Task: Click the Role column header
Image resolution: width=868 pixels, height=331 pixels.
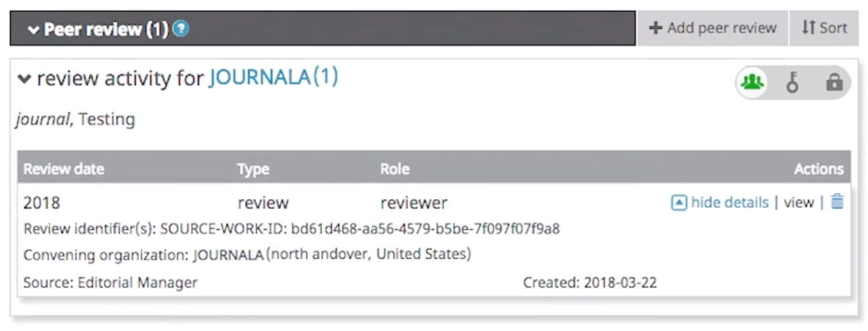Action: click(394, 169)
